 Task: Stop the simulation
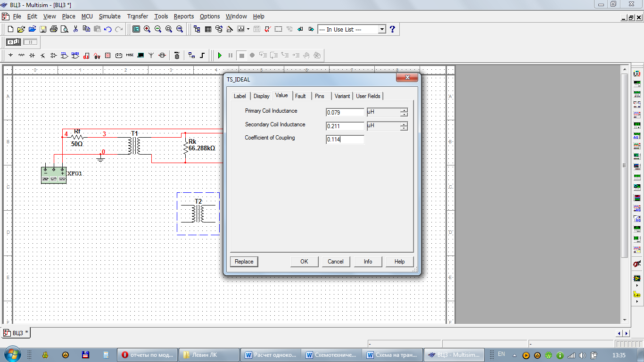(241, 56)
